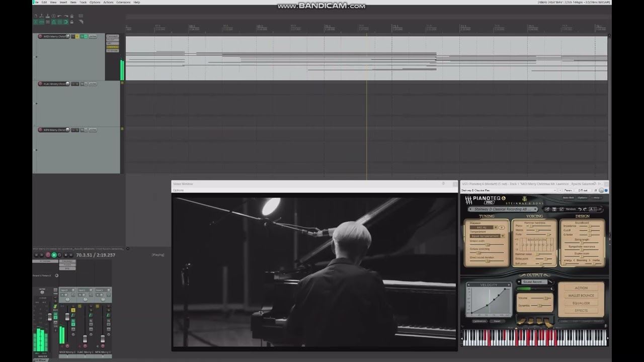This screenshot has width=644, height=362.
Task: Create a new project from toolbar
Action: click(36, 16)
